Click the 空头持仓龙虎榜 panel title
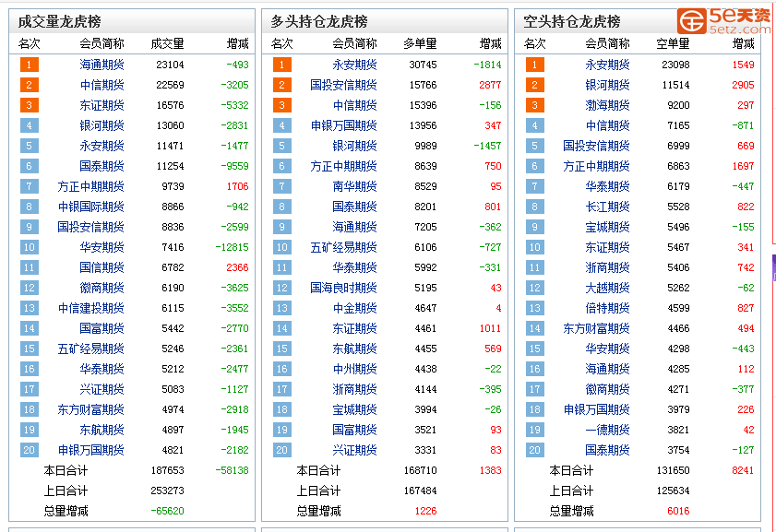 [x=572, y=22]
